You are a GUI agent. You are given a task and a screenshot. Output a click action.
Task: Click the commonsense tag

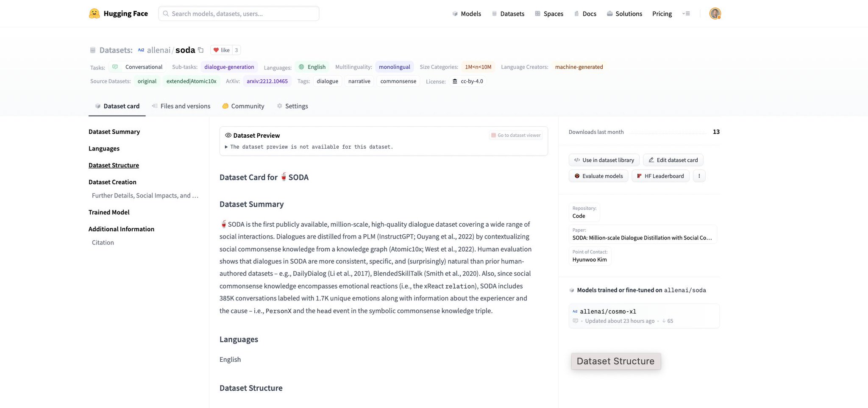tap(398, 81)
